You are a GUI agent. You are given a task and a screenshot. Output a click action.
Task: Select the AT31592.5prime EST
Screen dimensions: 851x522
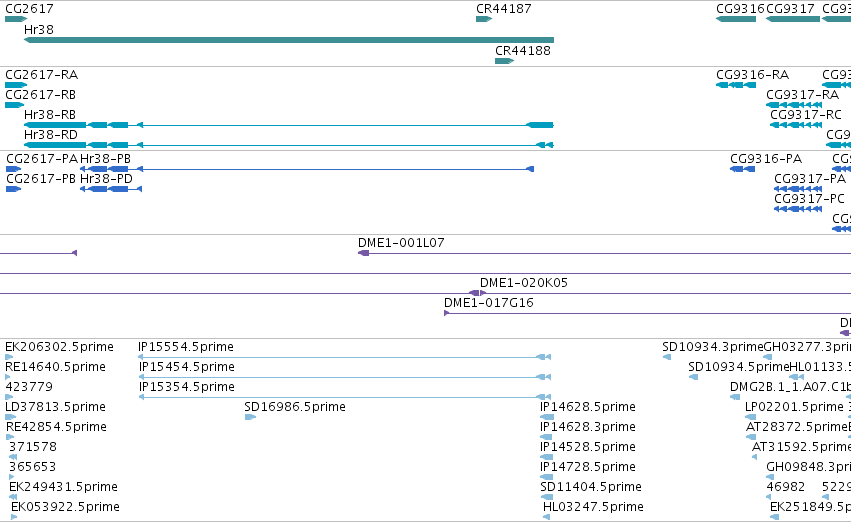754,457
